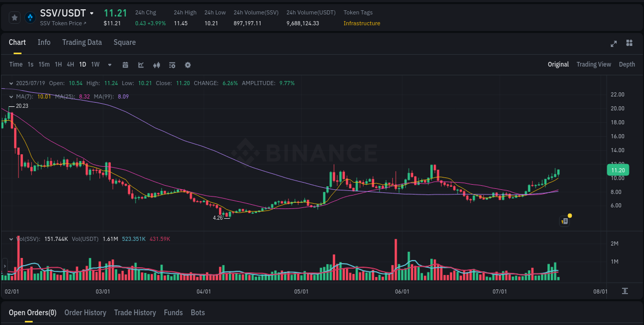Click the auto-scale icon below price axis
The image size is (644, 325).
625,290
